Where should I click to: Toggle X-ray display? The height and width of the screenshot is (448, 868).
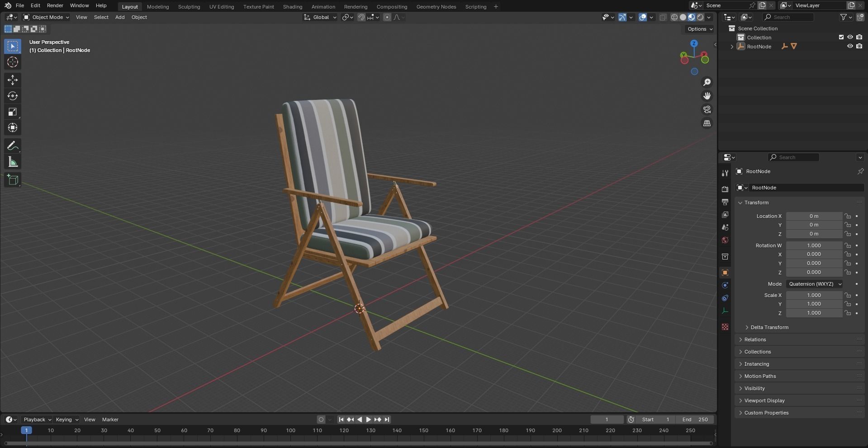[663, 17]
